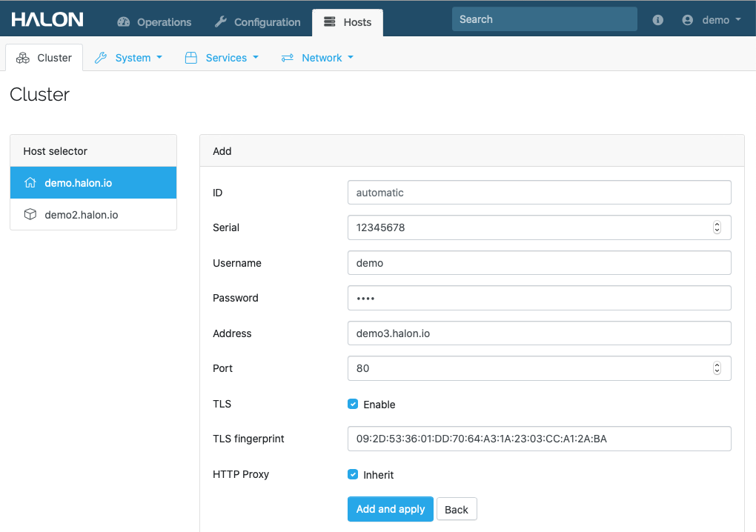Click the Serial input field
This screenshot has height=532, width=756.
[540, 227]
